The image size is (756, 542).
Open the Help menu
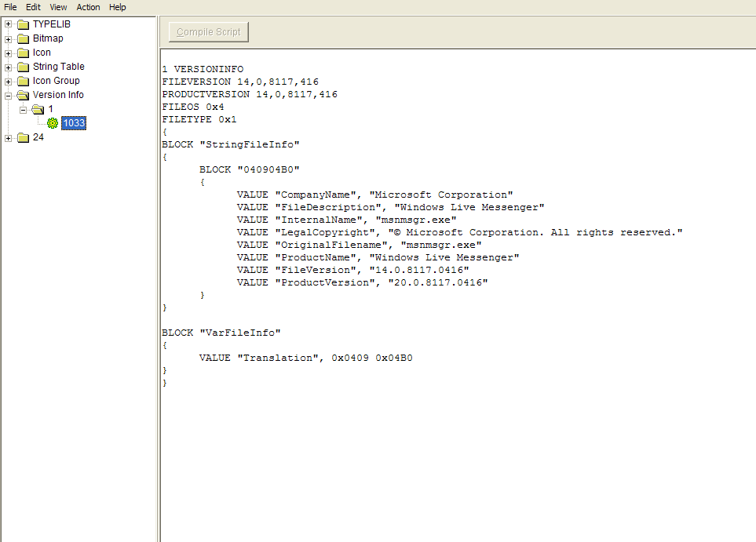click(117, 7)
